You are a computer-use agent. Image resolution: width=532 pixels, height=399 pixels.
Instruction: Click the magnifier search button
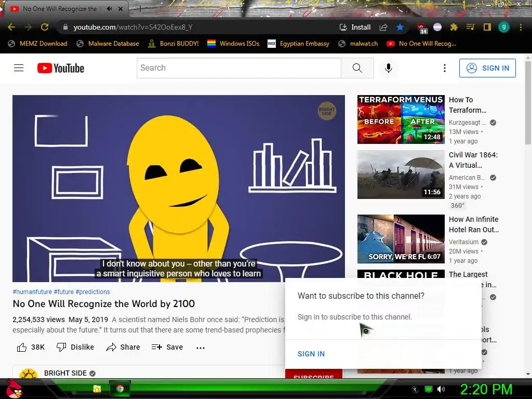(357, 68)
